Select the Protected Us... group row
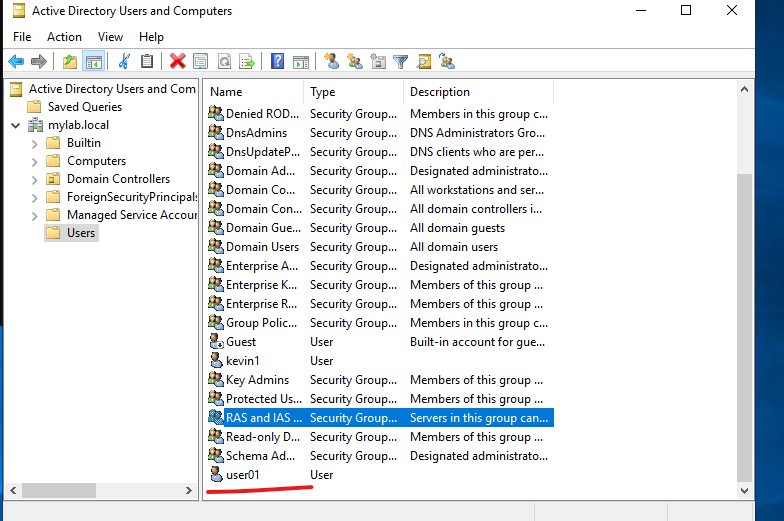 380,398
